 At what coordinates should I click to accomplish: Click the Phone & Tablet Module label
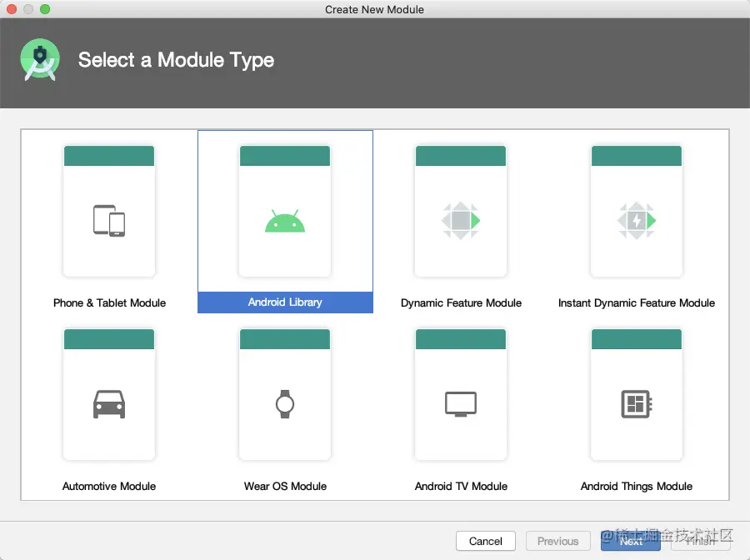pos(109,302)
